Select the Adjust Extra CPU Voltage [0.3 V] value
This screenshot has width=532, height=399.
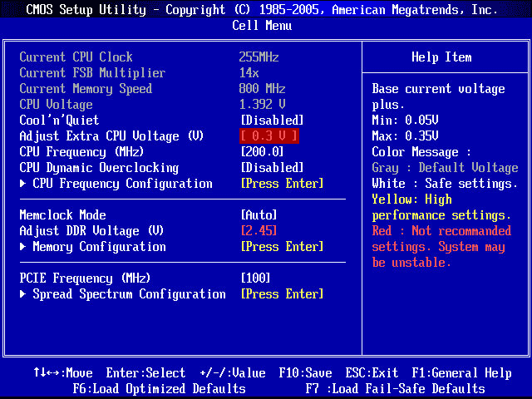[269, 136]
